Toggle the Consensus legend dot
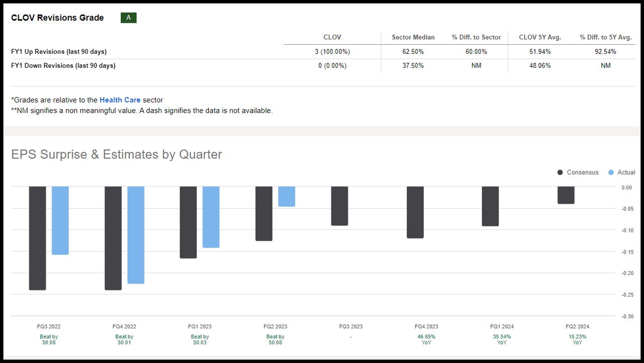The height and width of the screenshot is (363, 644). coord(560,172)
